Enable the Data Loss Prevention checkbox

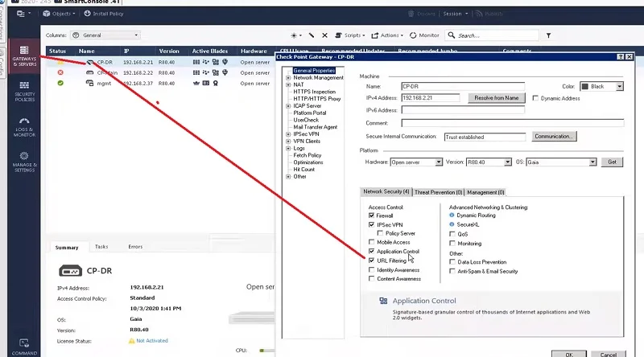[452, 262]
